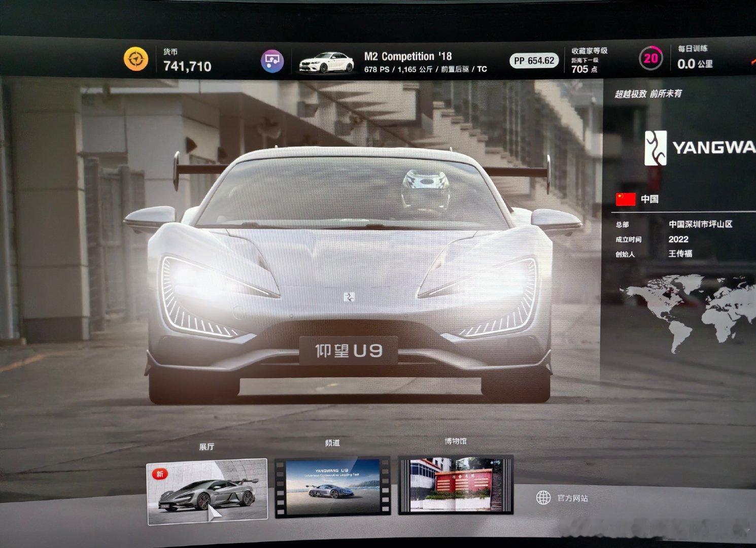Viewport: 756px width, 548px height.
Task: Click the globe icon for official website
Action: click(x=543, y=497)
